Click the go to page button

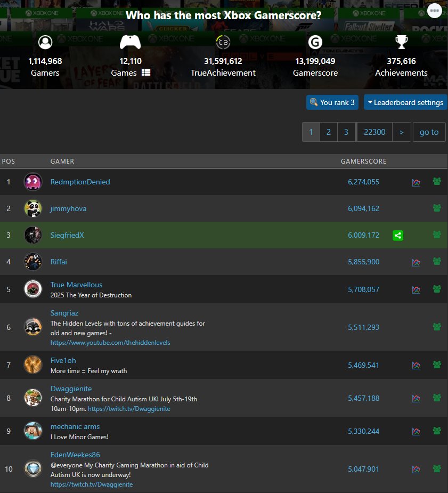[429, 132]
